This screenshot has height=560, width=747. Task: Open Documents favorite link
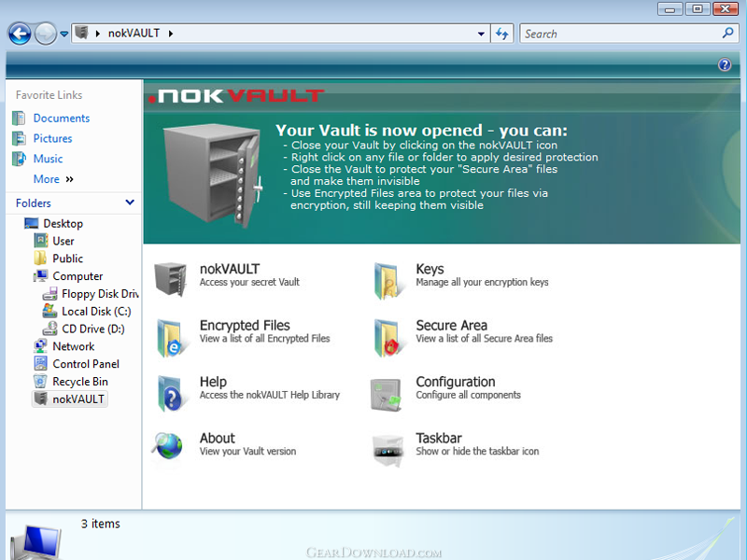coord(62,119)
